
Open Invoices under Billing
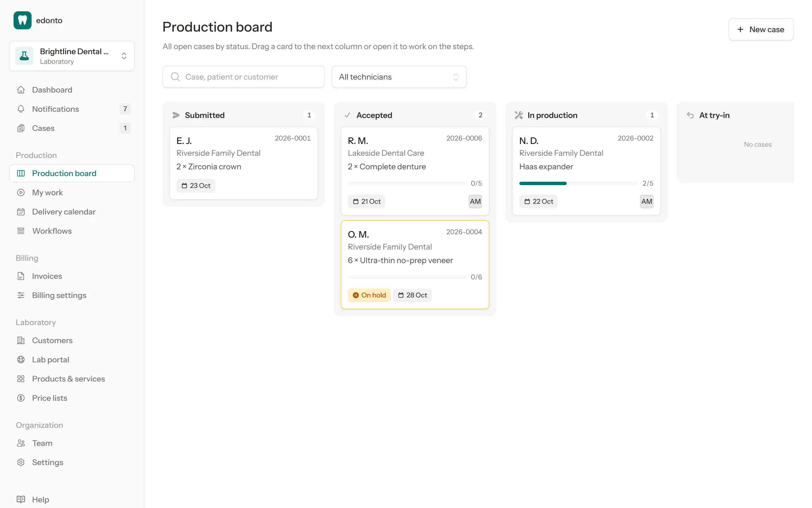(x=72, y=276)
